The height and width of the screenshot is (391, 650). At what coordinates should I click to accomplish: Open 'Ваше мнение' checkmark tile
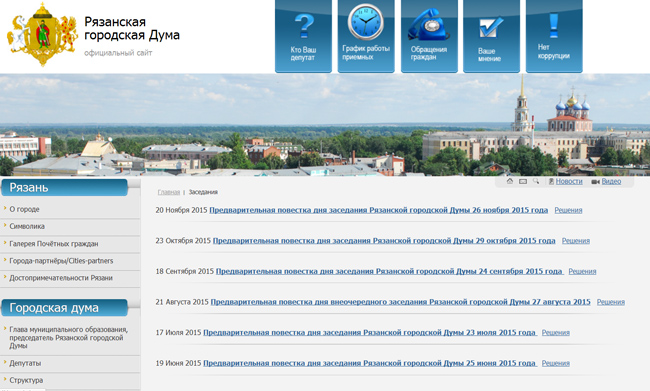491,36
